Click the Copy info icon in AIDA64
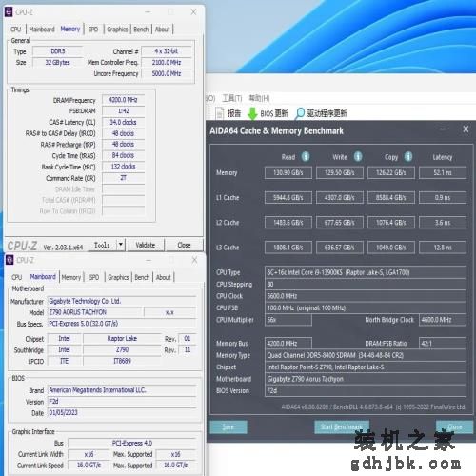 [408, 156]
